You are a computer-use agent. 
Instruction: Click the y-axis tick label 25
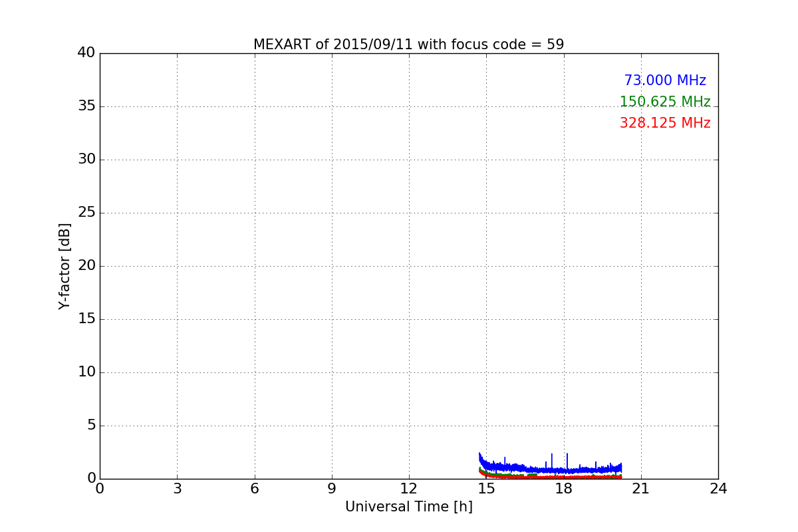pyautogui.click(x=86, y=213)
